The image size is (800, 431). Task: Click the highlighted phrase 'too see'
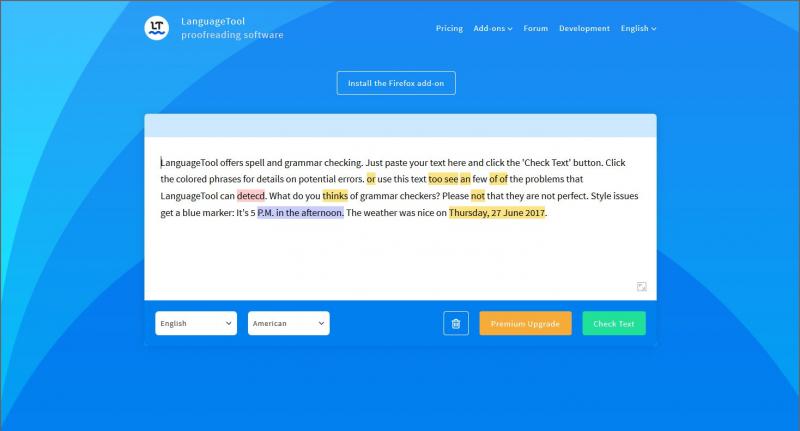[443, 179]
